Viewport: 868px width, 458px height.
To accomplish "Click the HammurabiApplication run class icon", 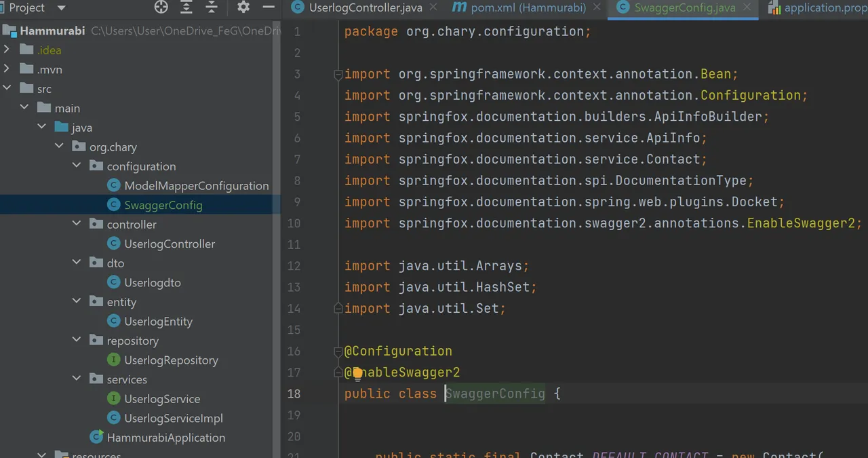I will pyautogui.click(x=96, y=437).
